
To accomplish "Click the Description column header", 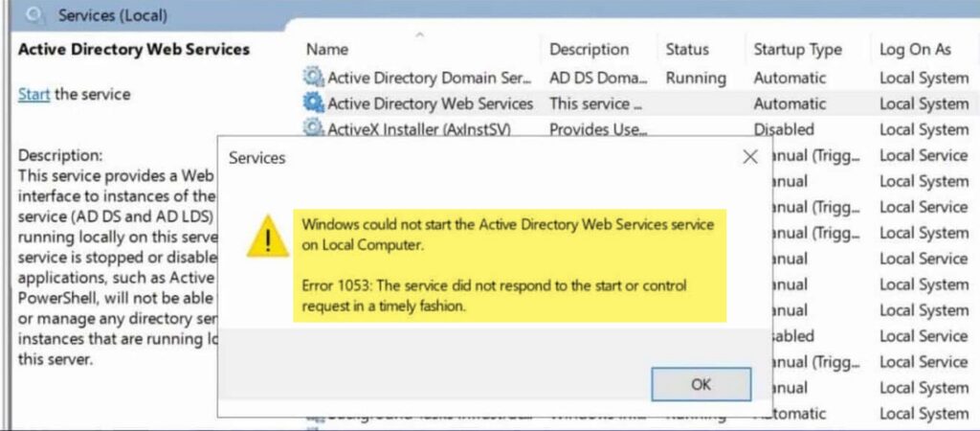I will (x=589, y=50).
